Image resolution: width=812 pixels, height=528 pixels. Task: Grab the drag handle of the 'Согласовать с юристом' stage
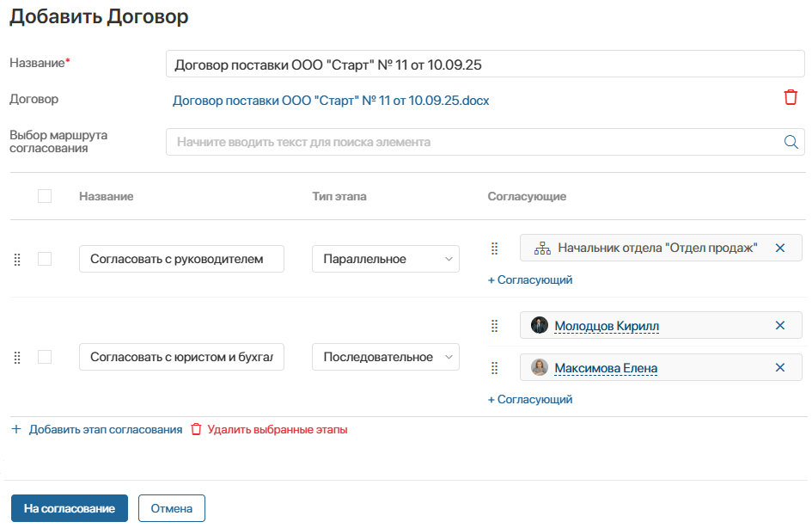pyautogui.click(x=17, y=357)
